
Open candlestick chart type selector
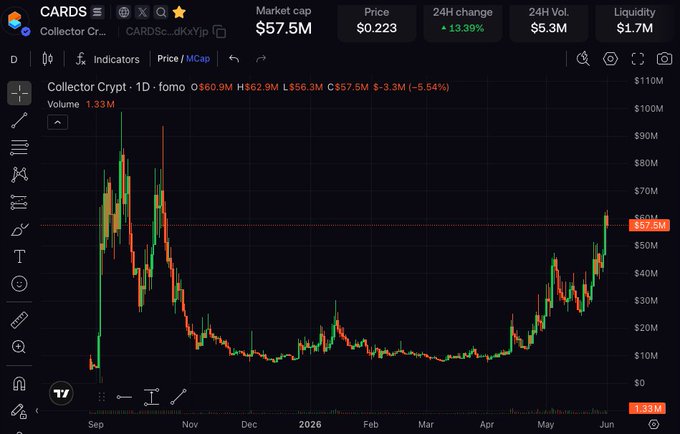pyautogui.click(x=48, y=59)
